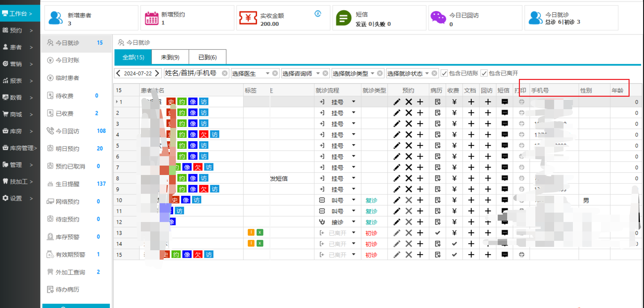Clear the 选择就诊状态 filter
The width and height of the screenshot is (644, 308).
coord(434,73)
